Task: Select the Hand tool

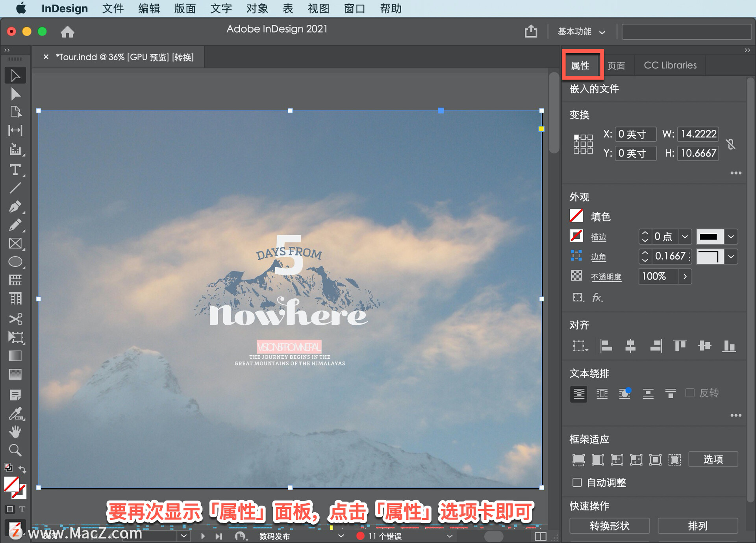Action: pos(15,432)
